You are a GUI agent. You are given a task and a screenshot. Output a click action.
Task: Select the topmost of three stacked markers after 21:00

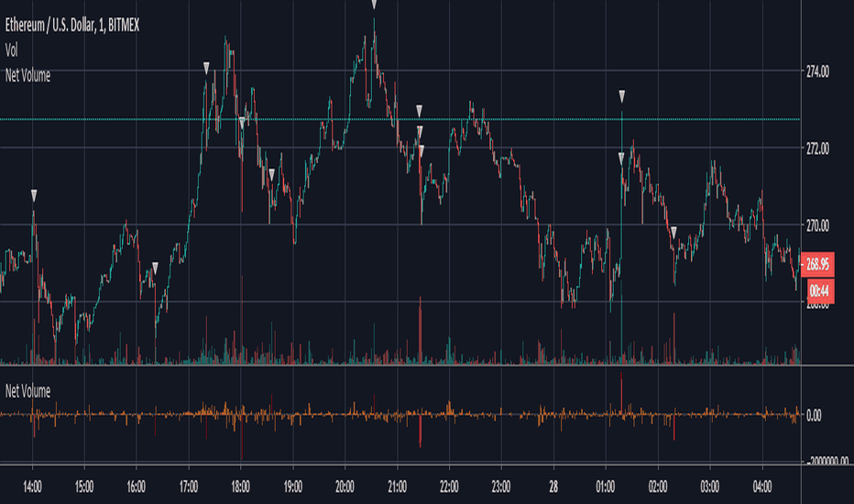pos(419,111)
